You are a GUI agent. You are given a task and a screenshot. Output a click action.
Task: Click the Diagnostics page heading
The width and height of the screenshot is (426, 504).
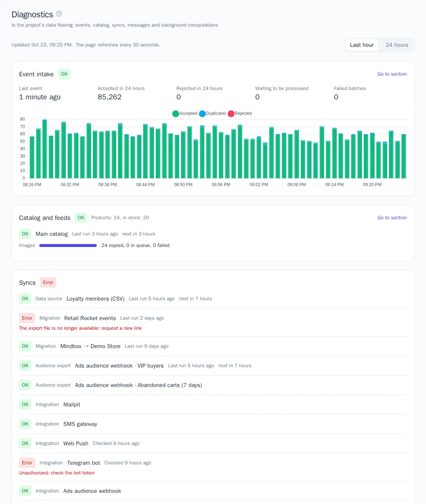[32, 14]
